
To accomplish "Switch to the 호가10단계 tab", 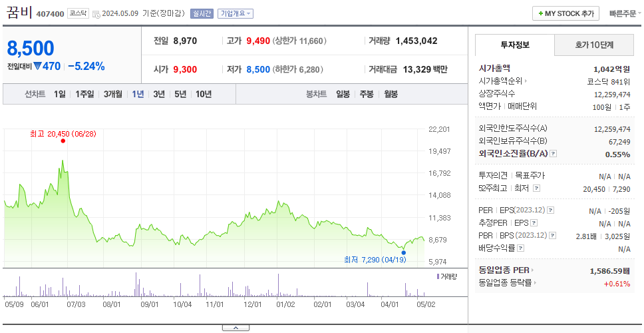I will coord(594,45).
